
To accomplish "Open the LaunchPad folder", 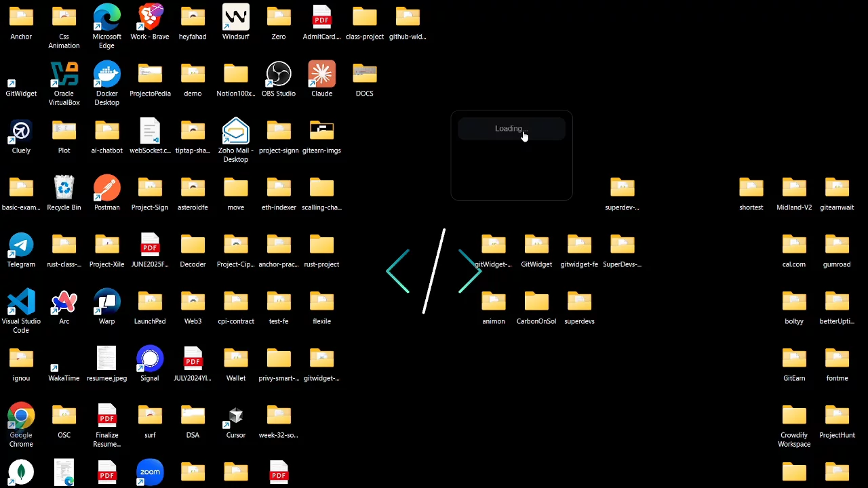I will (x=150, y=302).
